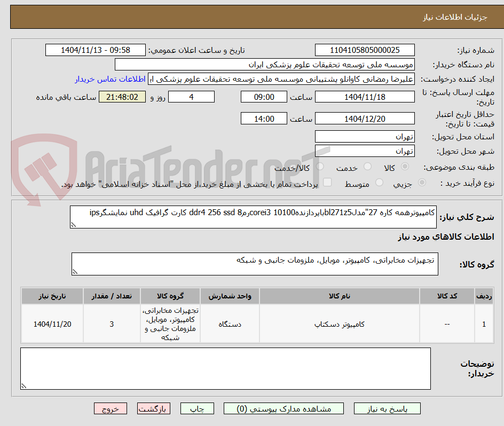Click the need date cell 1404/11/20
The height and width of the screenshot is (426, 504).
tap(52, 324)
